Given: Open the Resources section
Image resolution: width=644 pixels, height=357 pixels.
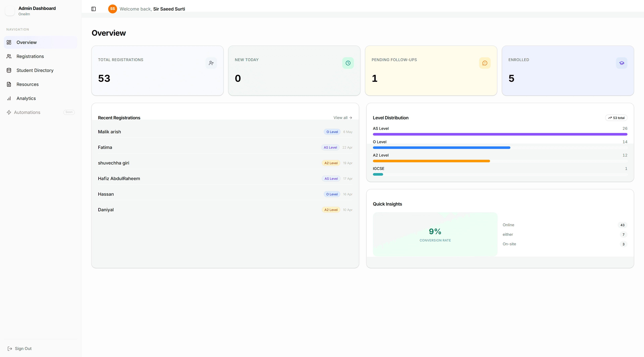Looking at the screenshot, I should [40, 85].
